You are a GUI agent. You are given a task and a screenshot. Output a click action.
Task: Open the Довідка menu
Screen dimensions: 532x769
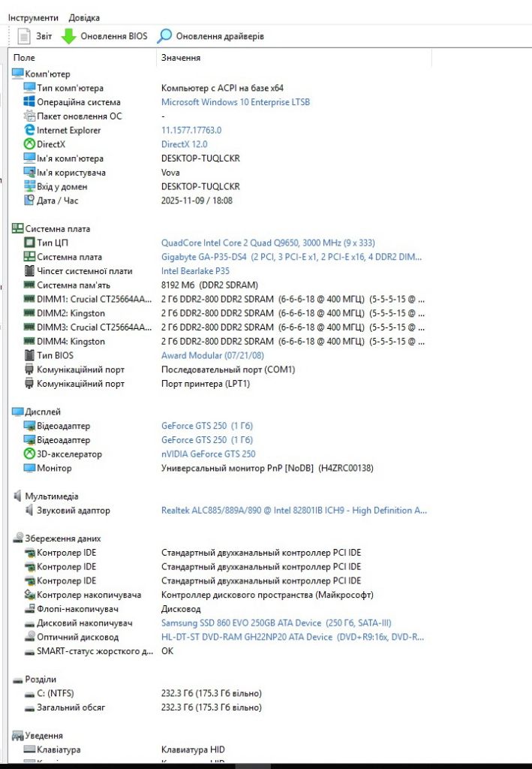pyautogui.click(x=84, y=18)
